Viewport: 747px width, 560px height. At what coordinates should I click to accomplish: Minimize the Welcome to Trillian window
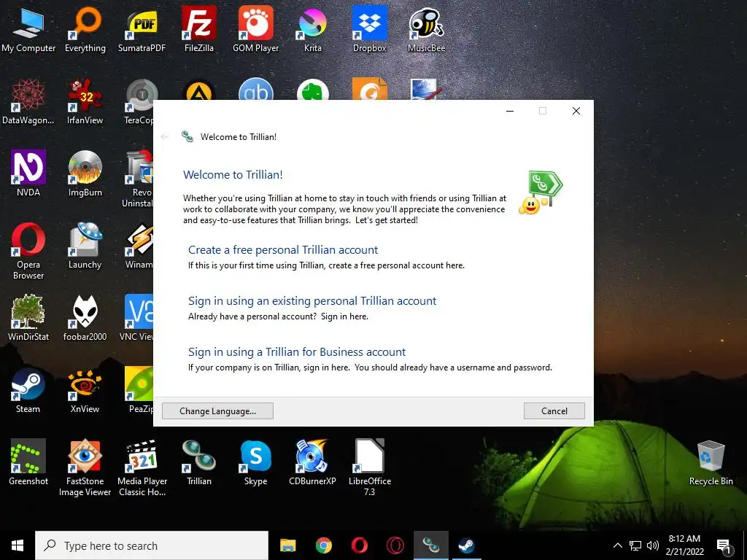tap(510, 111)
